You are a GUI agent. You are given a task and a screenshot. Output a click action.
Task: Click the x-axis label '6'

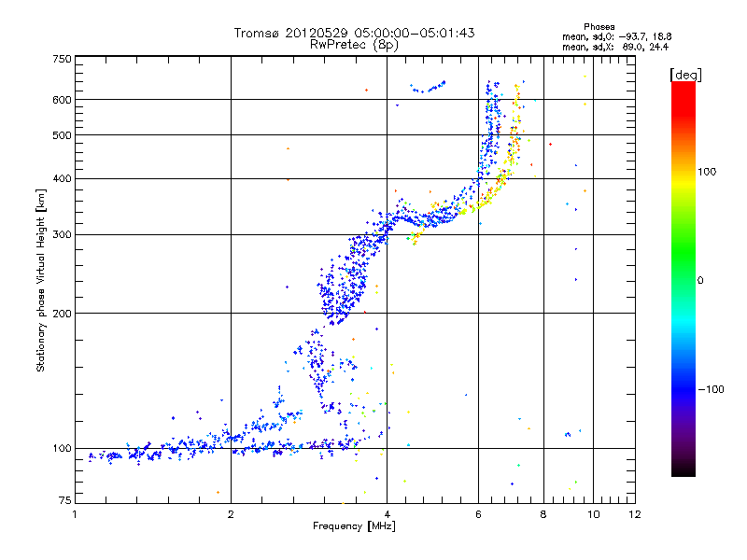point(478,514)
